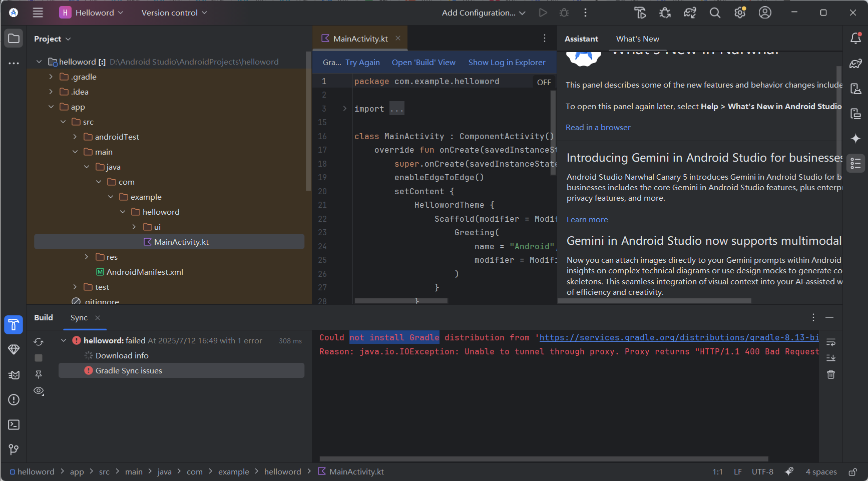Switch to the What's New tab
868x481 pixels.
(x=637, y=39)
